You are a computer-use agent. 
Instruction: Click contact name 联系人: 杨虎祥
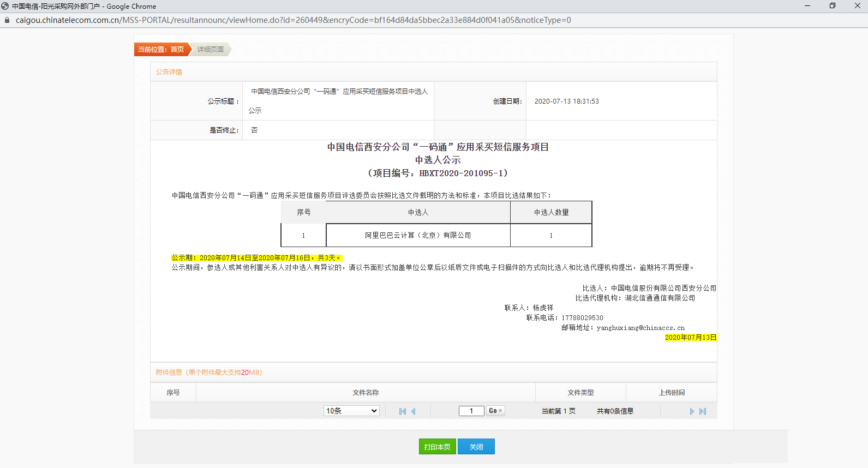point(529,308)
